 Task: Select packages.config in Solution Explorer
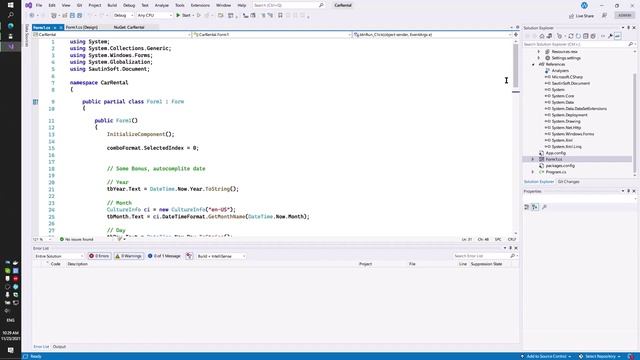560,166
